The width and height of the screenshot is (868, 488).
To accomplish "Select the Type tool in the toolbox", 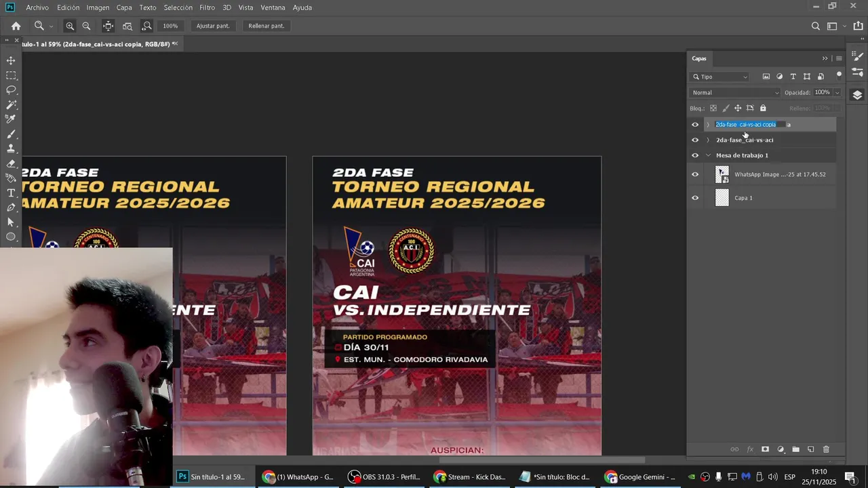I will click(x=11, y=193).
